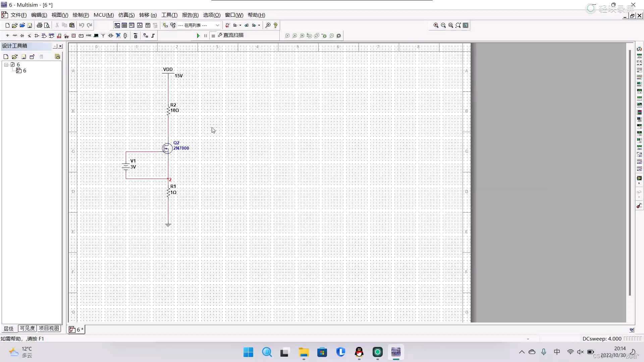
Task: Run the Electrical rules check
Action: coord(227,25)
